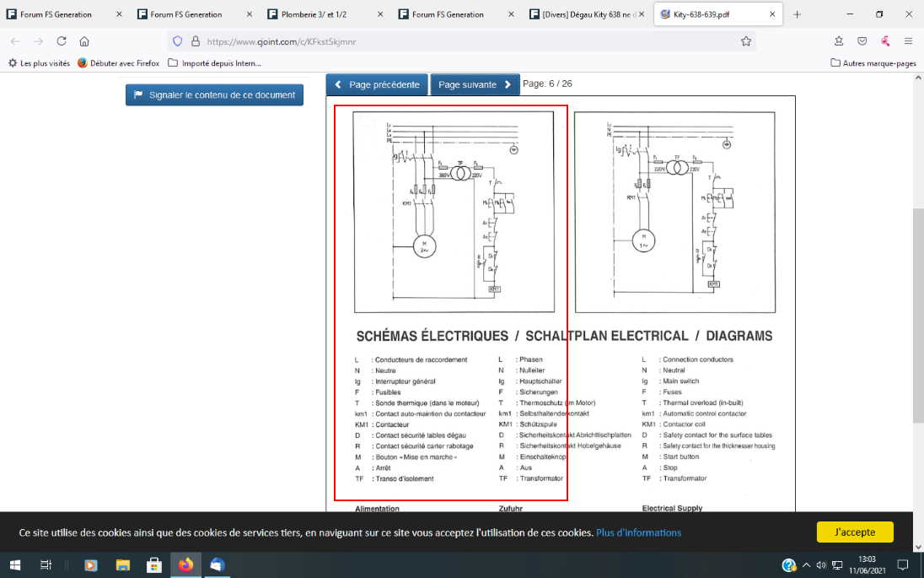Viewport: 924px width, 578px height.
Task: Open Importé depuis Intern... bookmark folder
Action: [x=214, y=63]
